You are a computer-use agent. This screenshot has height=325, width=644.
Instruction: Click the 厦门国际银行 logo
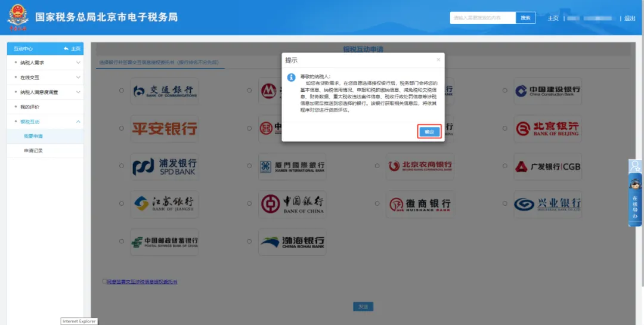[x=292, y=166]
